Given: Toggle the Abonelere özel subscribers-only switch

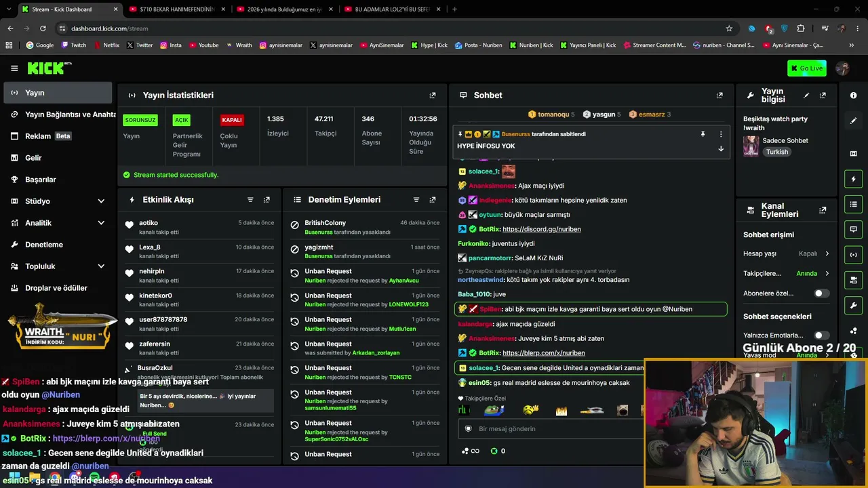Looking at the screenshot, I should [x=821, y=293].
